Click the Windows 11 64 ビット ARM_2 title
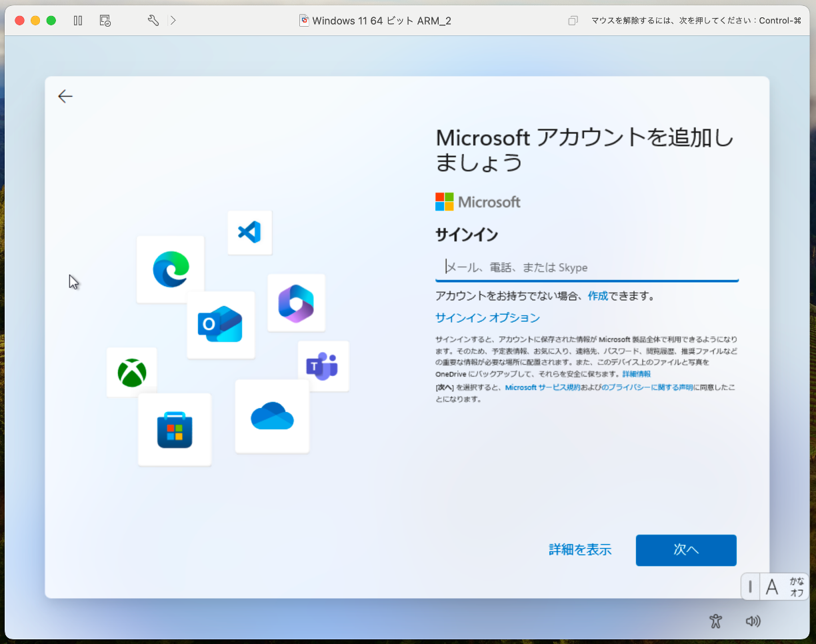Image resolution: width=816 pixels, height=644 pixels. tap(381, 21)
